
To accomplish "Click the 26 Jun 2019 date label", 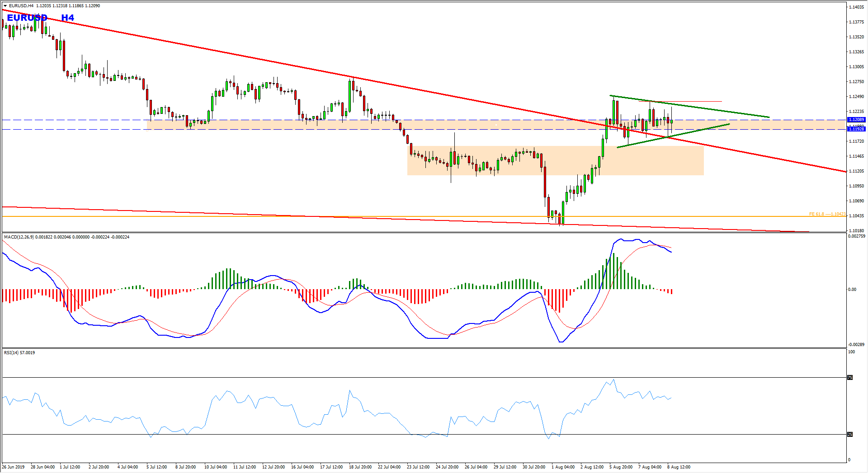I will click(x=14, y=467).
